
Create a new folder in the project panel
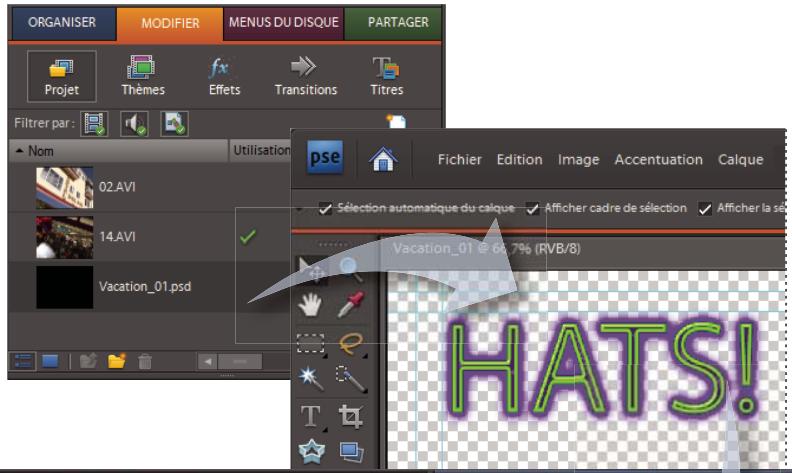(x=117, y=361)
